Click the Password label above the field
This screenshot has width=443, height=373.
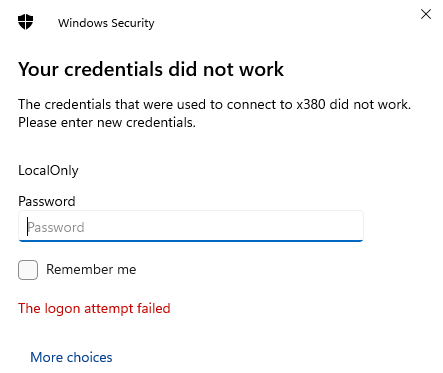pos(47,201)
